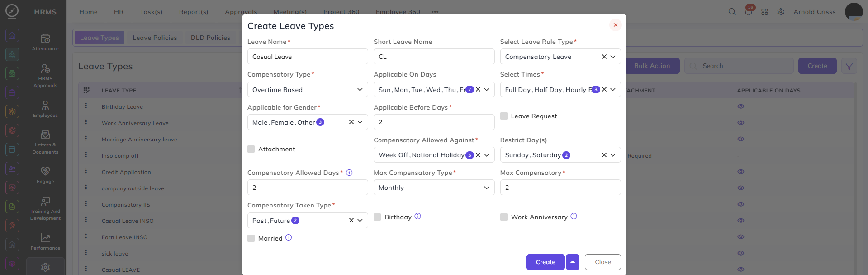Enable the Leave Request checkbox
The image size is (868, 275).
pyautogui.click(x=504, y=116)
